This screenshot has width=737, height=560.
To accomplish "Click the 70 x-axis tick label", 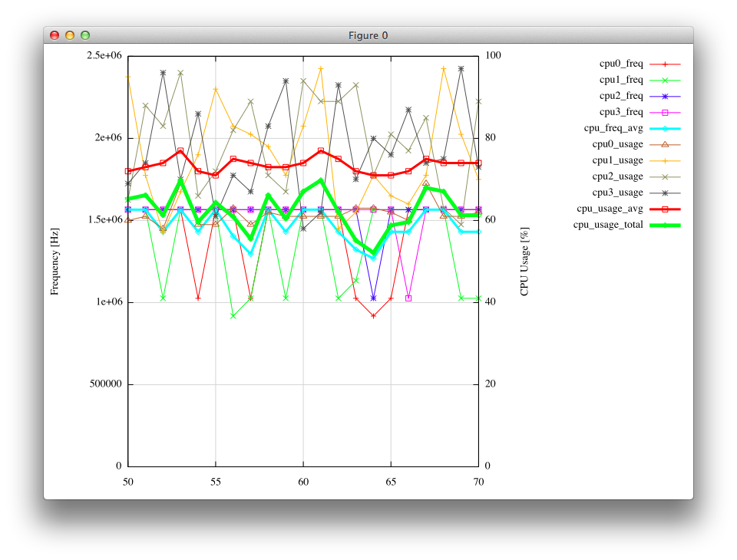I will (478, 482).
